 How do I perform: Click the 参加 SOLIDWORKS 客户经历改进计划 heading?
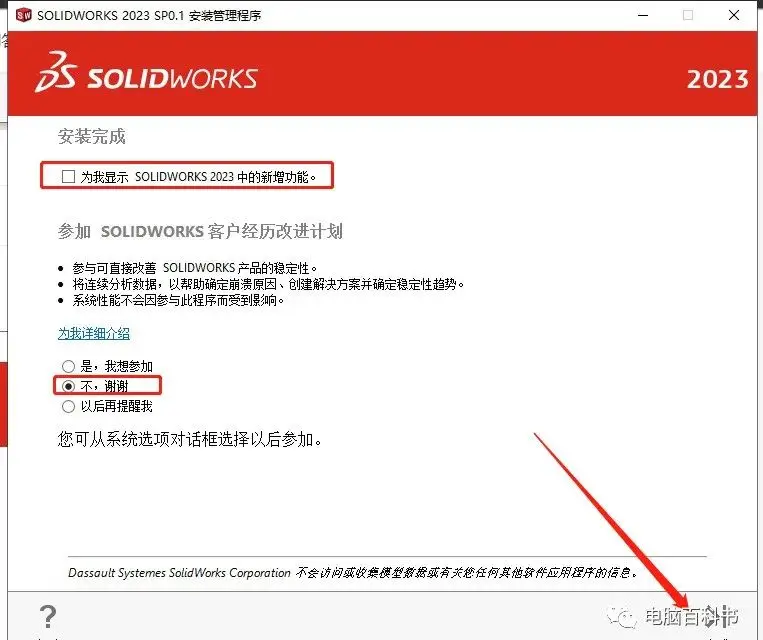pos(200,231)
